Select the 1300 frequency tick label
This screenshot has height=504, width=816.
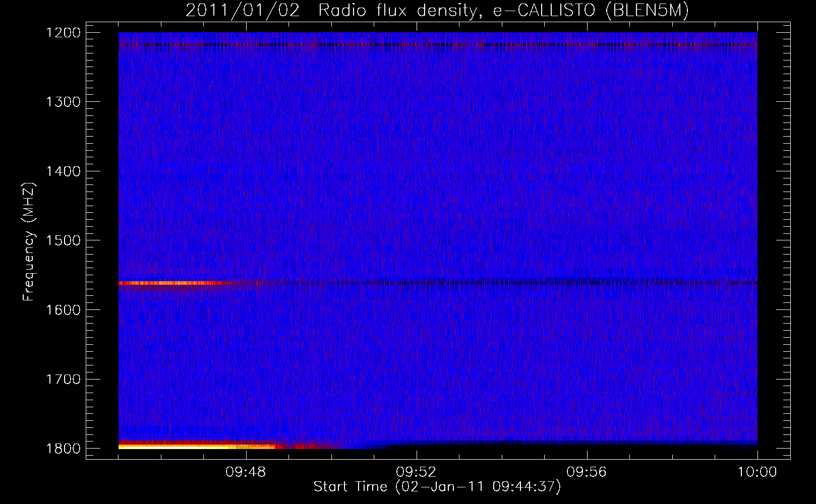pyautogui.click(x=64, y=102)
